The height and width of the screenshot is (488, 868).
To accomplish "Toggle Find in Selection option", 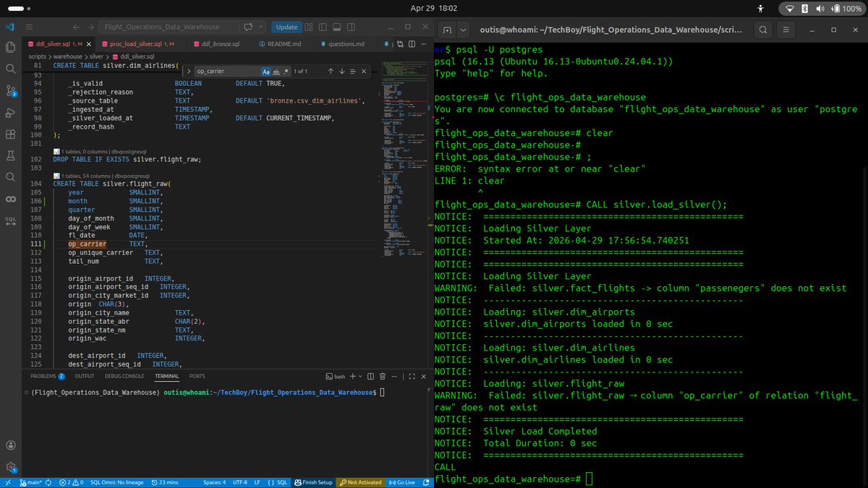I will tap(353, 72).
